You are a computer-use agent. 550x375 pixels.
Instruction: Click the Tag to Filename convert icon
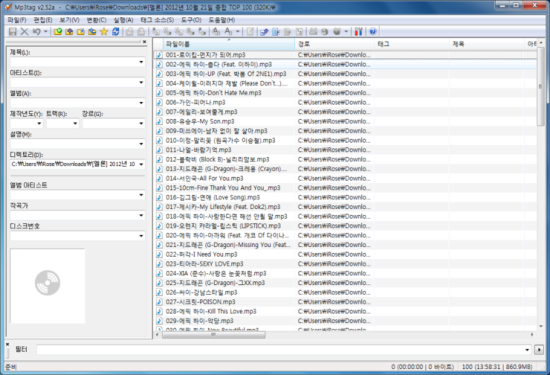tap(156, 32)
